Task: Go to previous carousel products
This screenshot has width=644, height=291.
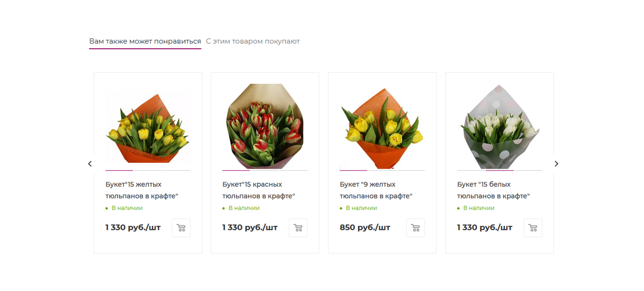Action: tap(90, 164)
